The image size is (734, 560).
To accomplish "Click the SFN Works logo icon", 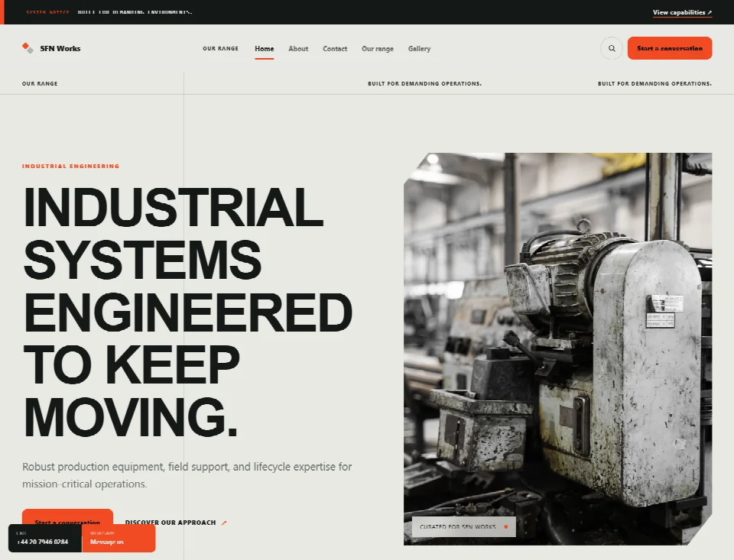I will (x=28, y=48).
